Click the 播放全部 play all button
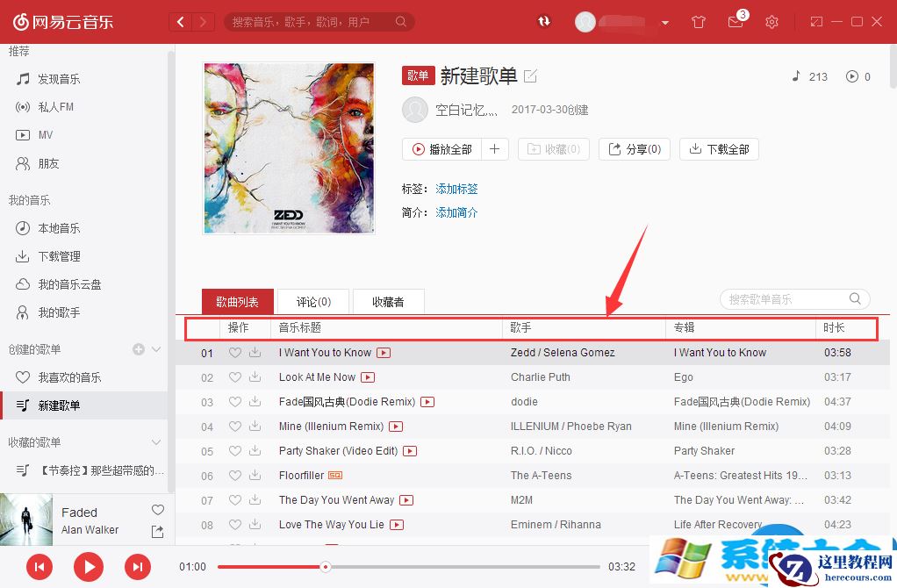The image size is (897, 588). [x=441, y=149]
